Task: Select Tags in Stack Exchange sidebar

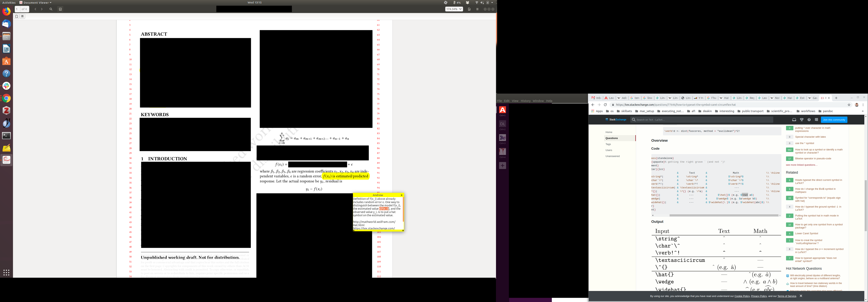Action: pos(608,144)
